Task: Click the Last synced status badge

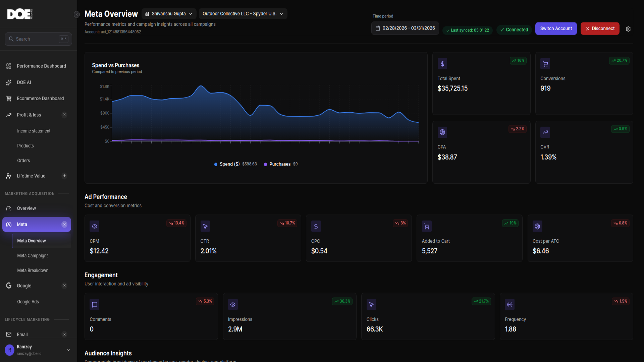Action: tap(468, 30)
